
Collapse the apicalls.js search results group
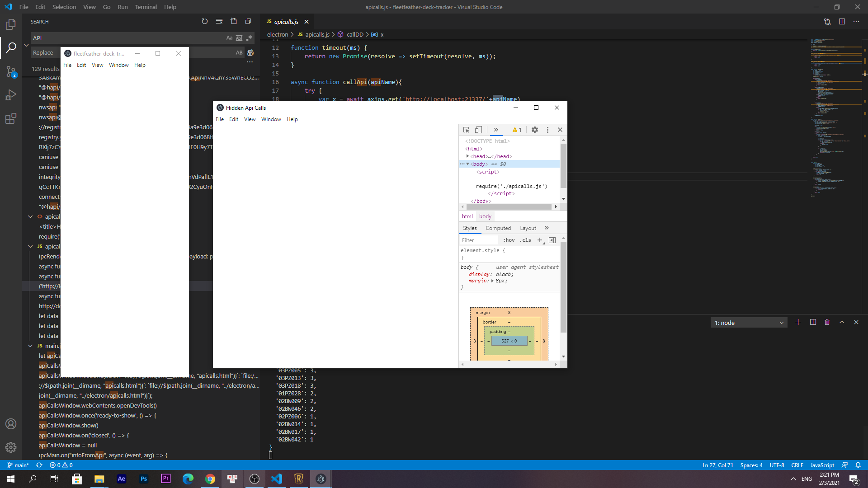30,246
